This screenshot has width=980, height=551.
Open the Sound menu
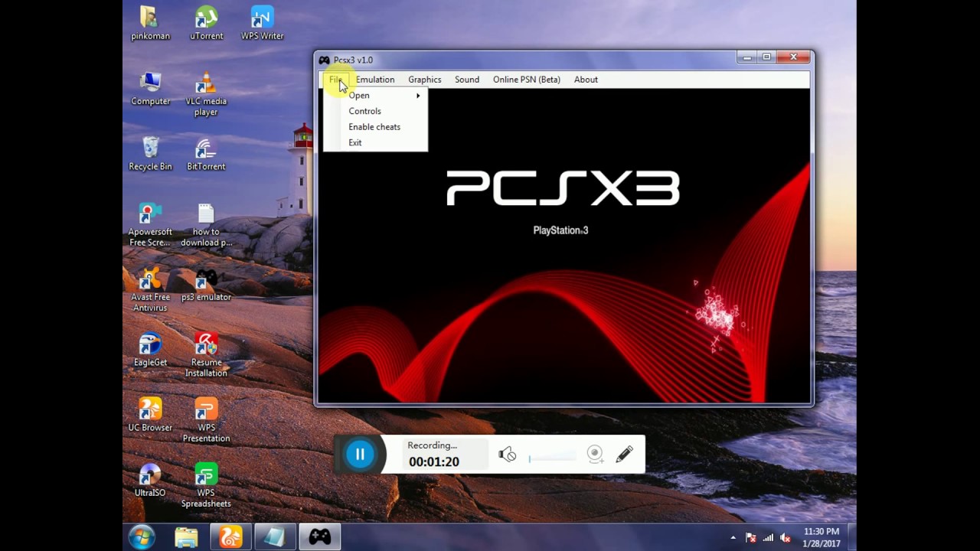(x=467, y=80)
